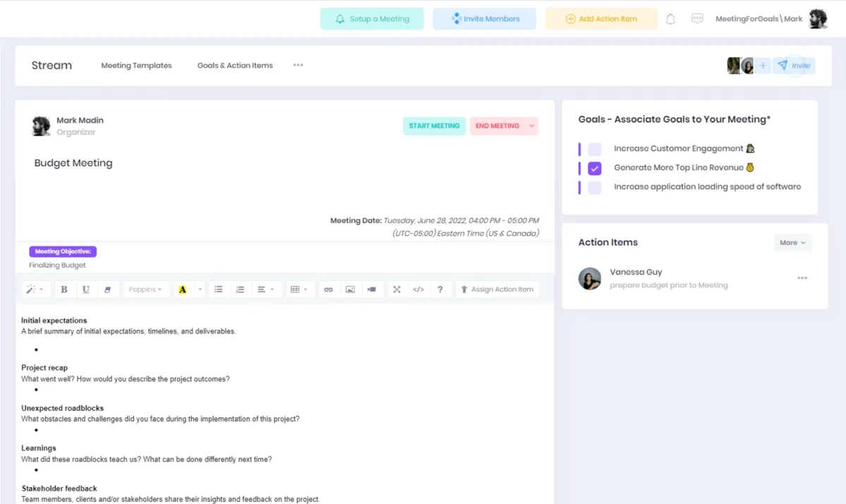
Task: Click Vanessa Guy's avatar in Action Items
Action: (x=590, y=278)
